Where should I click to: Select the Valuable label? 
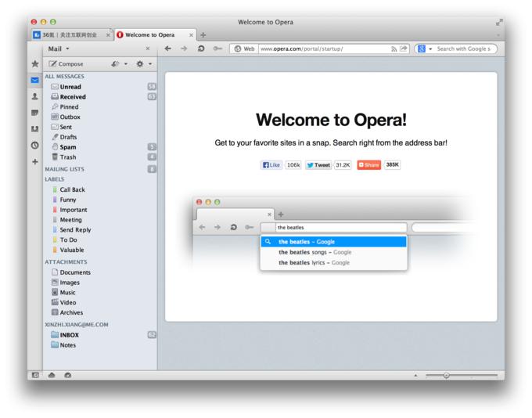point(100,250)
